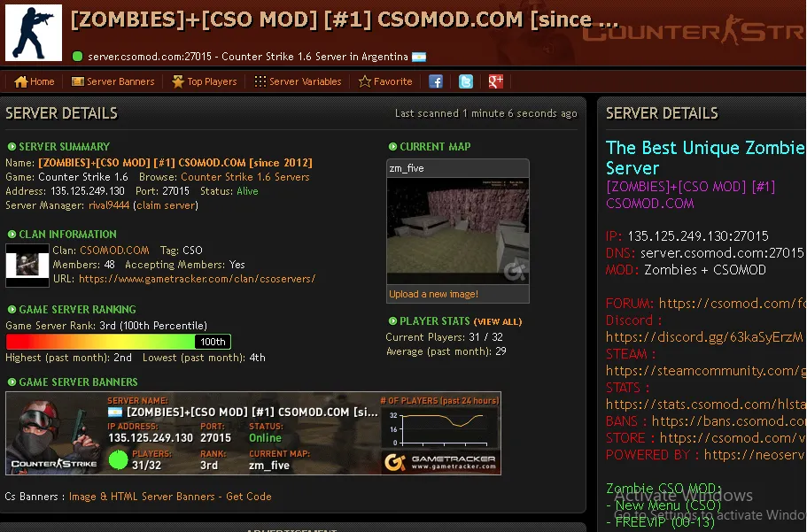Open the csomod.com forum link in sidebar
Image resolution: width=807 pixels, height=532 pixels.
(733, 304)
